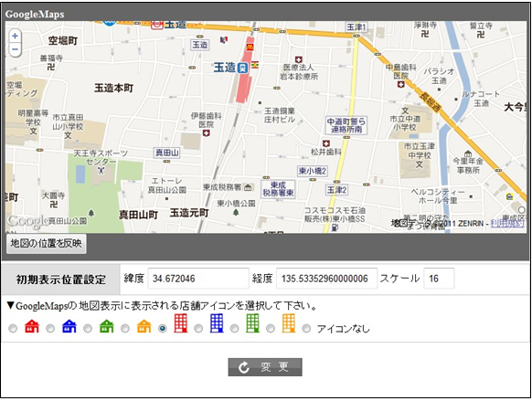Image resolution: width=532 pixels, height=401 pixels.
Task: Click the 玉造元町 district label
Action: click(189, 213)
